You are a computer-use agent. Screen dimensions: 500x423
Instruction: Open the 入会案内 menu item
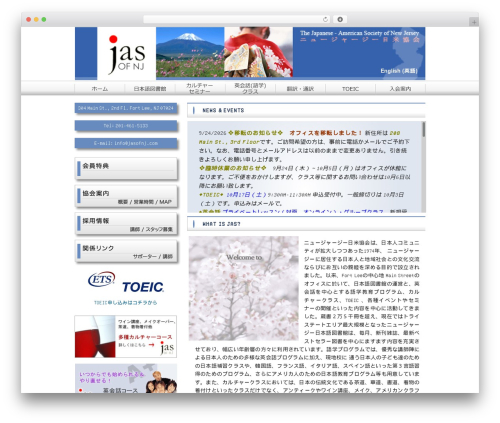(x=400, y=89)
